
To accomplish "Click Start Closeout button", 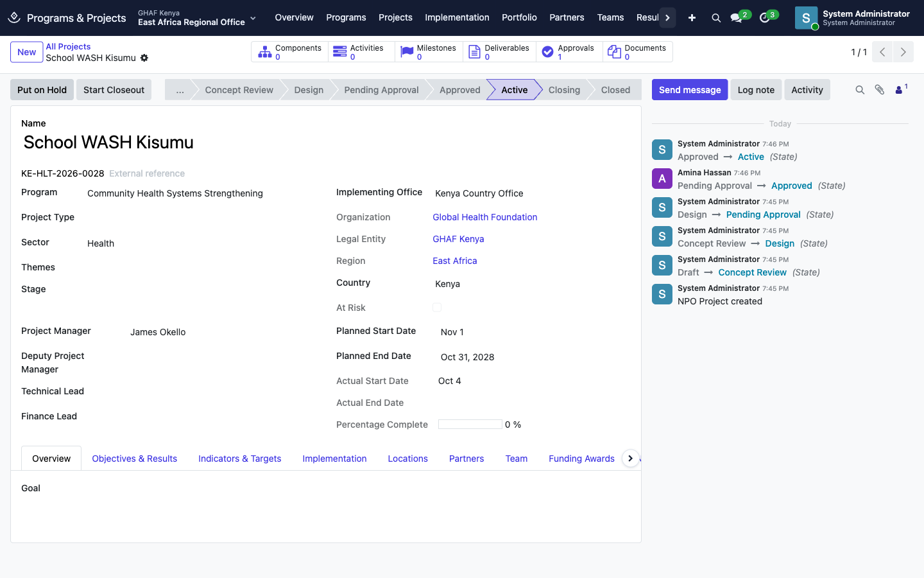I will [114, 90].
